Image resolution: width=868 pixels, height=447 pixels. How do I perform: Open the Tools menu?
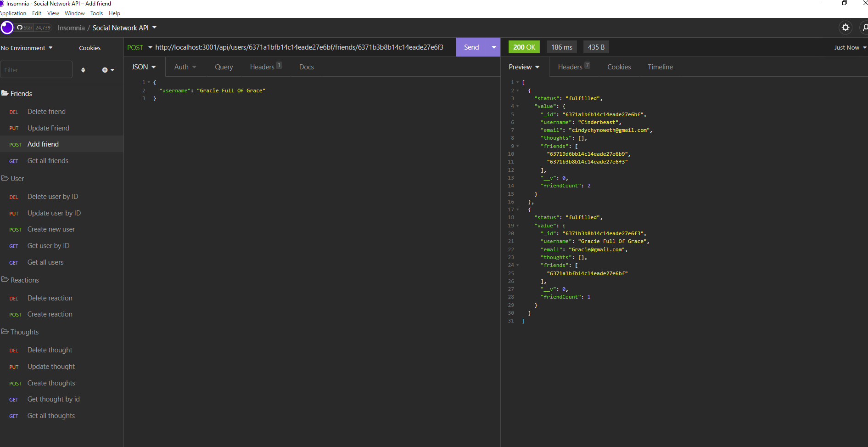pyautogui.click(x=96, y=13)
